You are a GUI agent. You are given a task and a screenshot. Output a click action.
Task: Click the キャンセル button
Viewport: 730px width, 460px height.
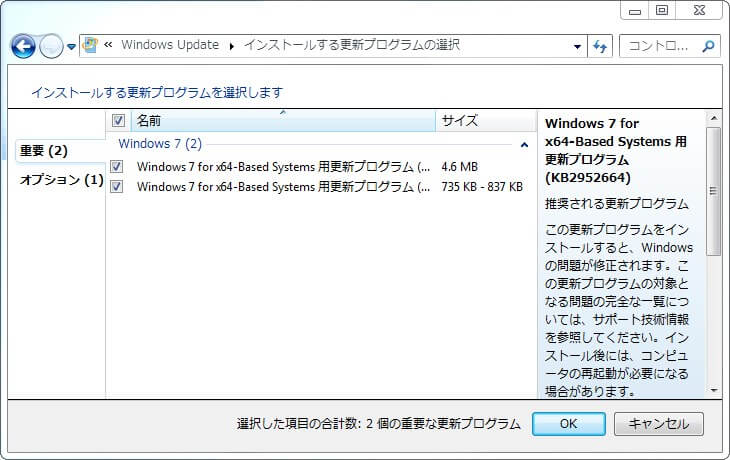659,424
